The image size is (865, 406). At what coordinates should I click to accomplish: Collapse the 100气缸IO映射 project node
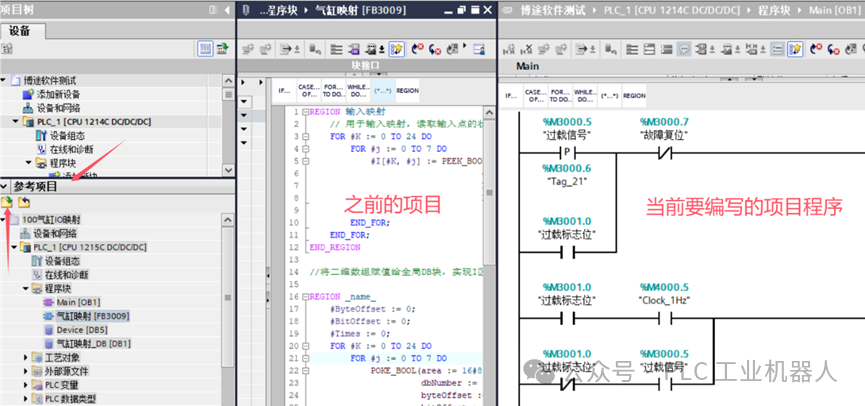point(5,220)
